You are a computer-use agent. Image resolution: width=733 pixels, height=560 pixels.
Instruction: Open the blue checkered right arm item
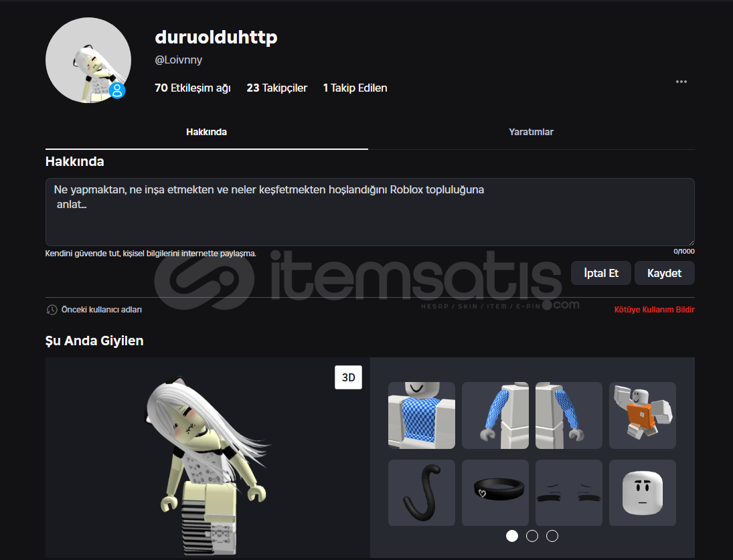pyautogui.click(x=569, y=415)
